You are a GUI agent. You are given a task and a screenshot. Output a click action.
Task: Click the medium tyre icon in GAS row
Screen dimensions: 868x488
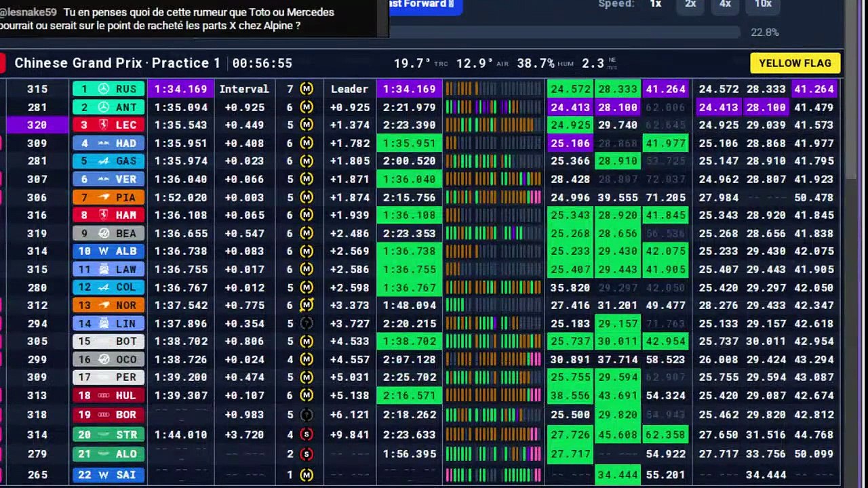(307, 161)
